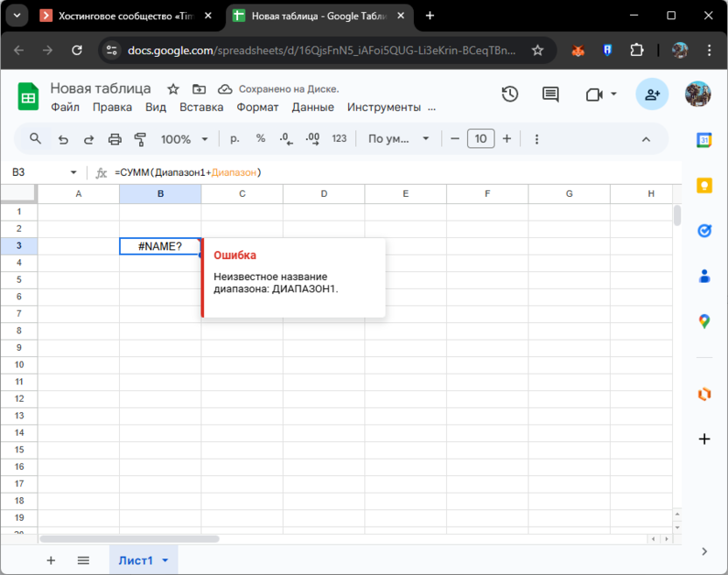The height and width of the screenshot is (575, 728).
Task: Open version history
Action: [510, 94]
